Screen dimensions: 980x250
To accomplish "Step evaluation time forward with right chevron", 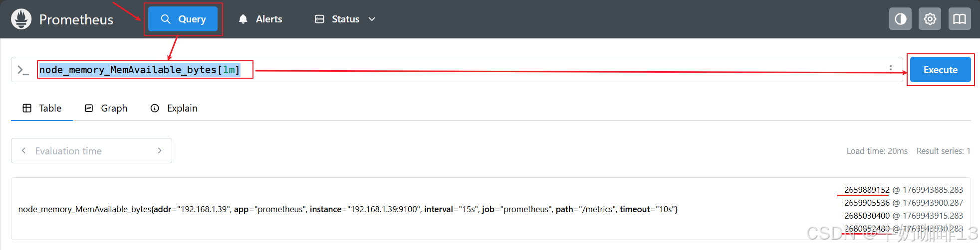I will point(160,150).
